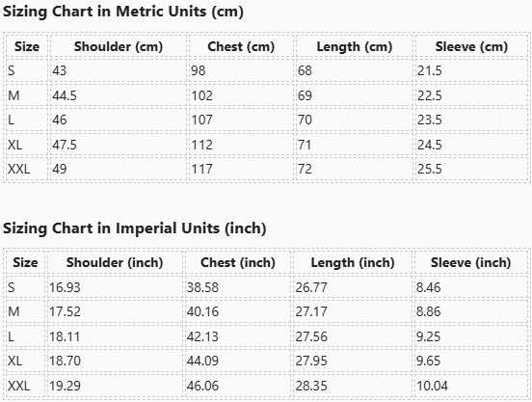Image resolution: width=532 pixels, height=402 pixels.
Task: Click the Shoulder (inch) column header
Action: (x=115, y=262)
